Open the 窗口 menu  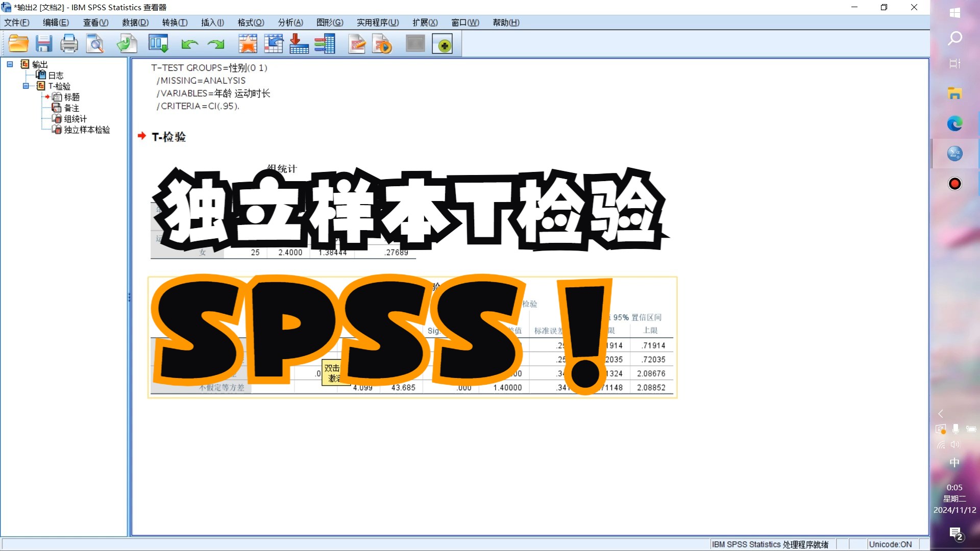(x=465, y=22)
